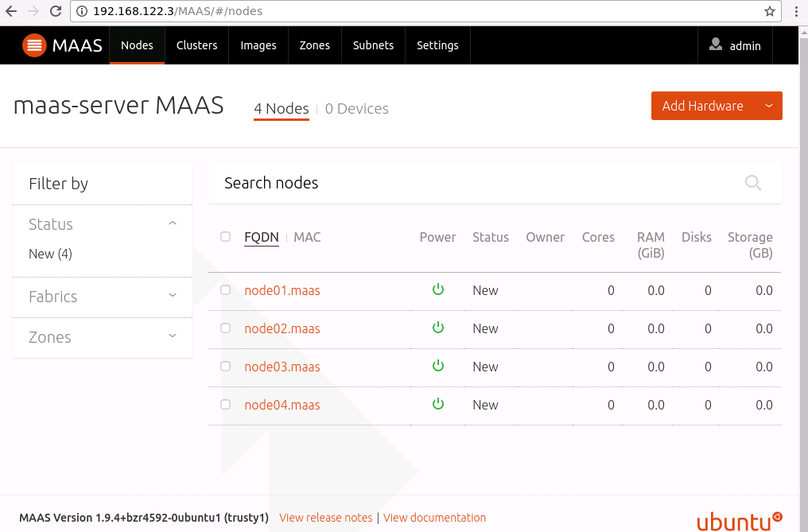Click the site info icon in address bar
The height and width of the screenshot is (532, 808).
click(82, 11)
